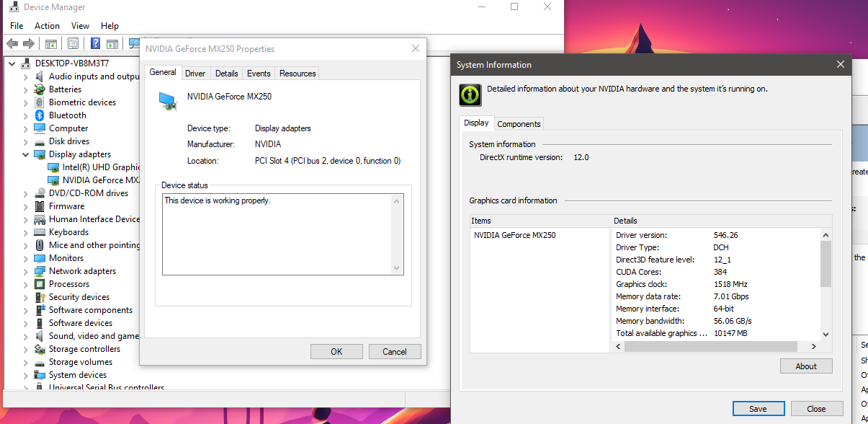
Task: Click the display adapter icon in the Properties dialog
Action: tap(168, 102)
